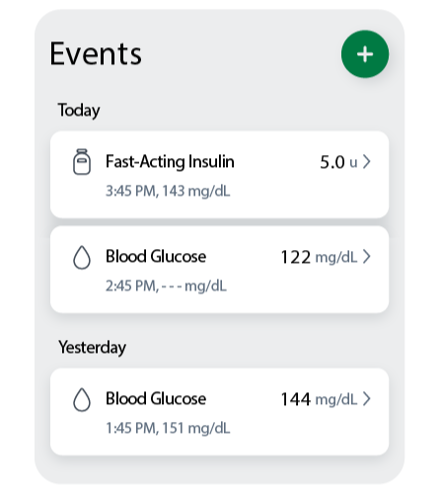Click the Today section header

coord(79,110)
